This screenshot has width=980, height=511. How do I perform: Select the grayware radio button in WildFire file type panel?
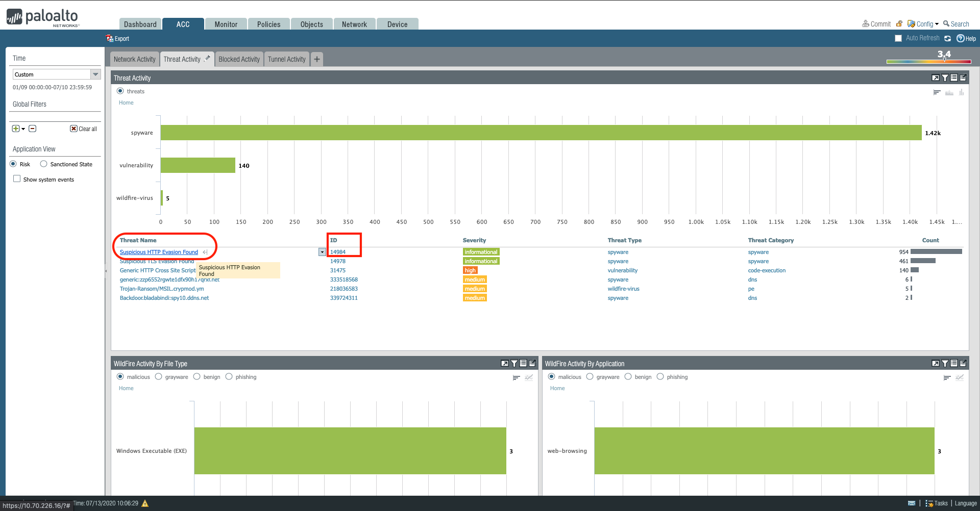pyautogui.click(x=159, y=376)
